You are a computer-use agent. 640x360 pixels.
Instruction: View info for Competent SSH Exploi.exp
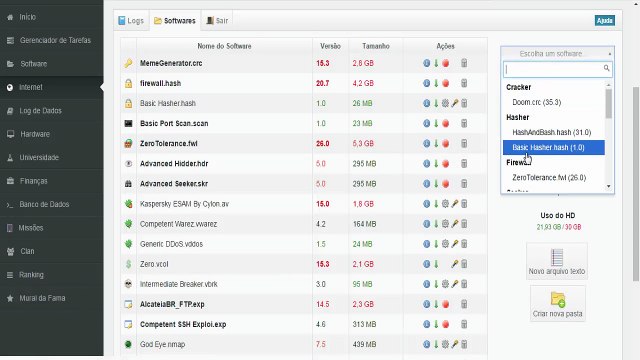point(427,324)
